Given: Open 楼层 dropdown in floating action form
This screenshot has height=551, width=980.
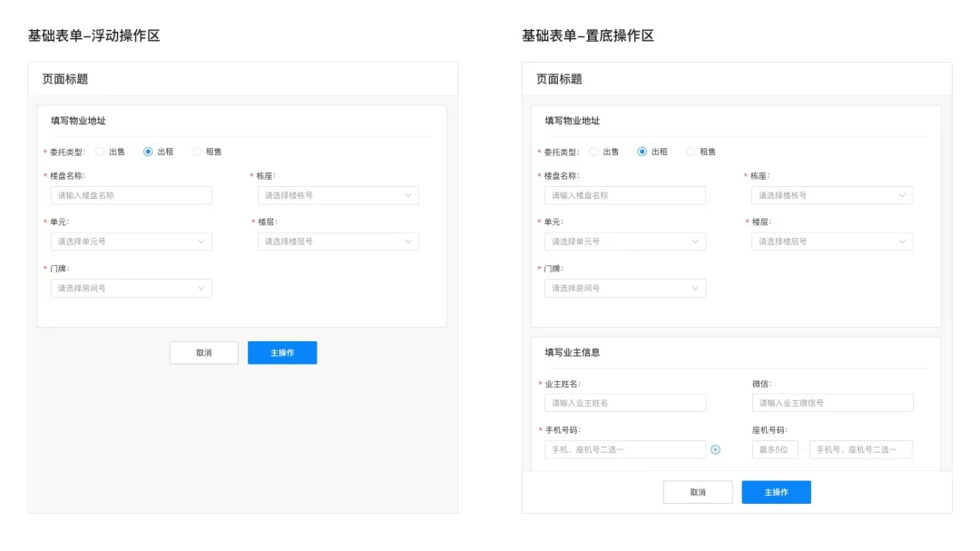Looking at the screenshot, I should (x=338, y=241).
